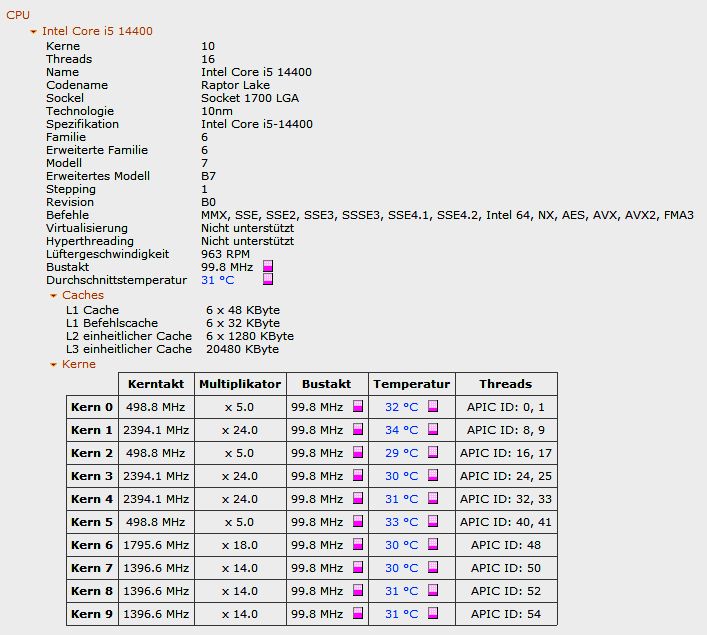Open Bustakt graph icon for Kern 6
Viewport: 707px width, 635px height.
pyautogui.click(x=358, y=544)
